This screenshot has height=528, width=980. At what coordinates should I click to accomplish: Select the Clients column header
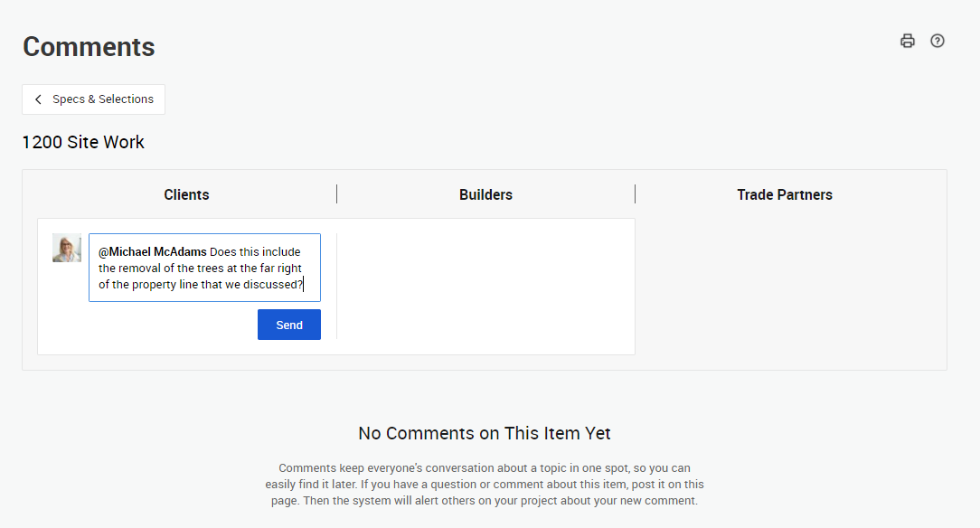[186, 194]
